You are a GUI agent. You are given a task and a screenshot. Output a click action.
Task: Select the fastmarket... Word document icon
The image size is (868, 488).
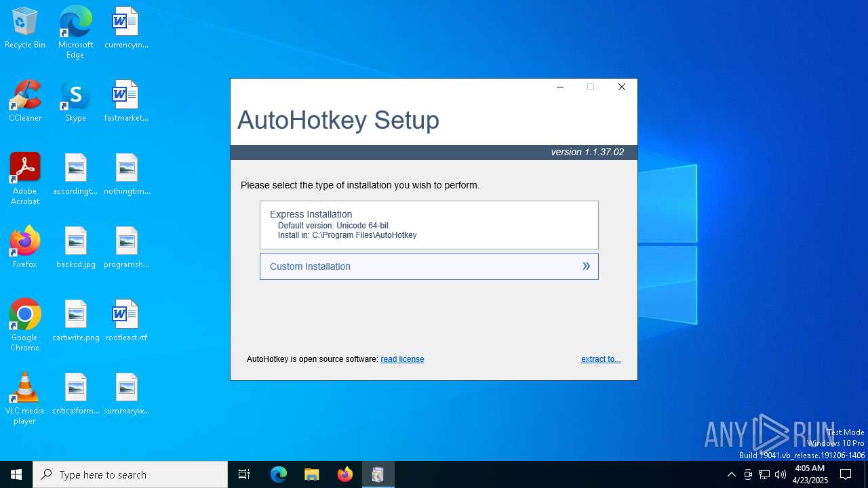[126, 102]
